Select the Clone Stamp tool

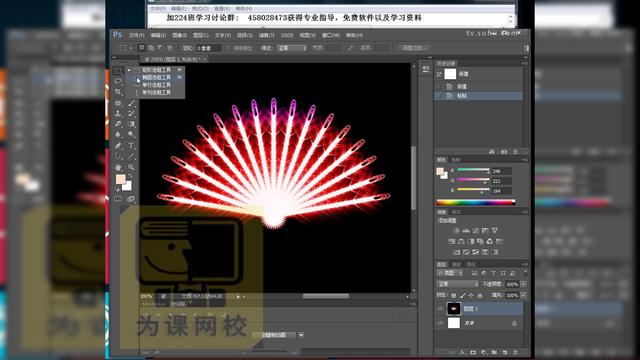tap(118, 113)
